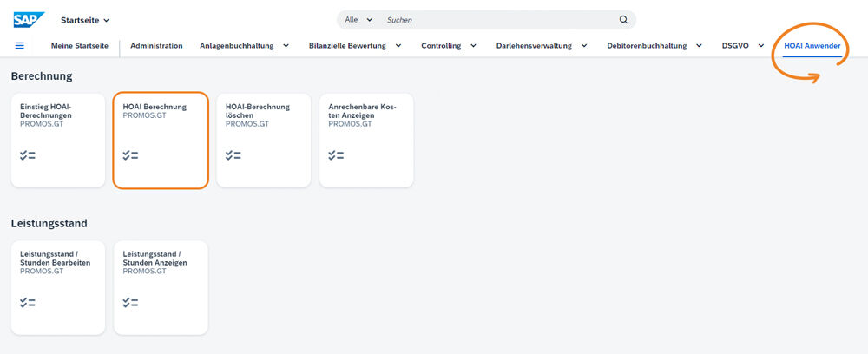The image size is (868, 354).
Task: Expand the Startseite dropdown
Action: tap(85, 20)
